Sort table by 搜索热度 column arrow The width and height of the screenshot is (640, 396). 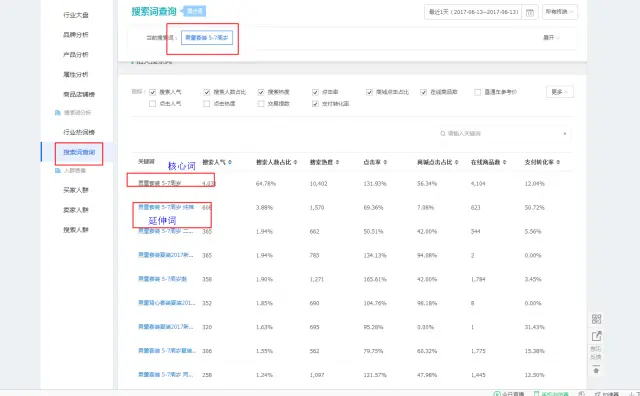(337, 162)
